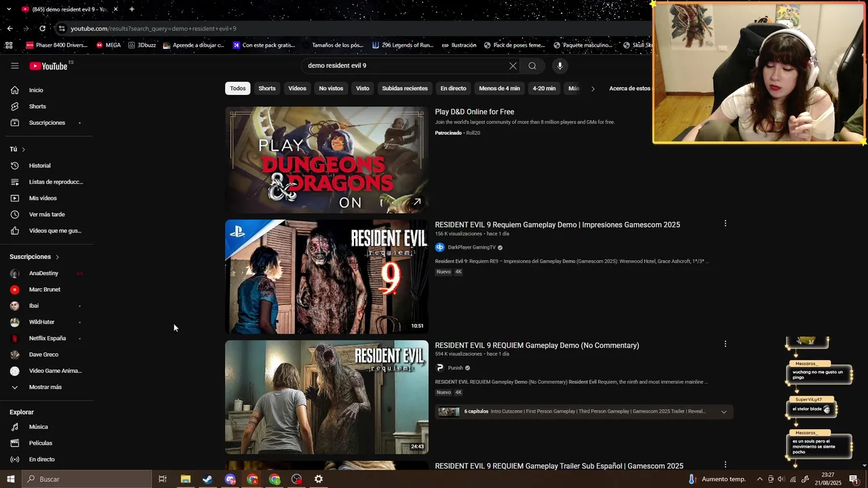Open File Explorer from the taskbar
The width and height of the screenshot is (868, 488).
coord(185,479)
